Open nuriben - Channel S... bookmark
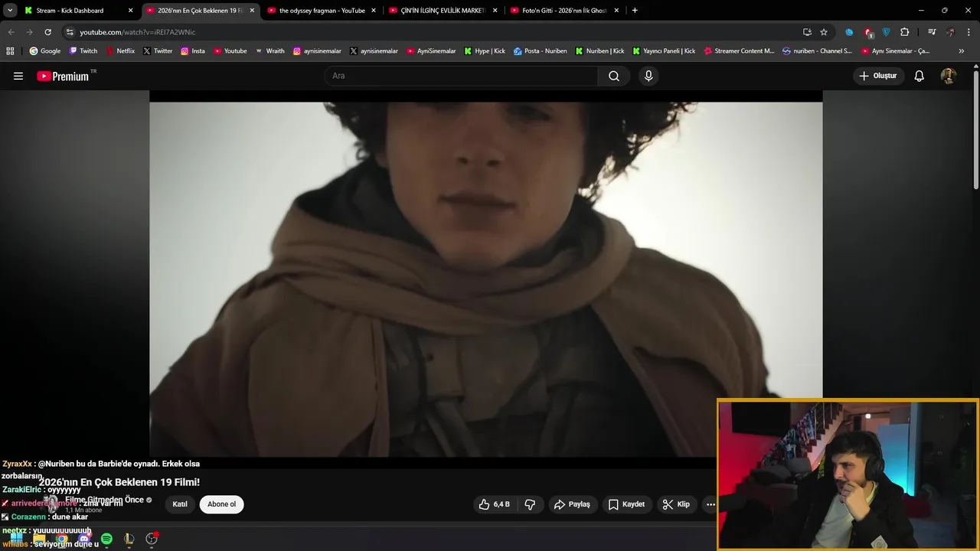This screenshot has height=551, width=980. tap(817, 51)
